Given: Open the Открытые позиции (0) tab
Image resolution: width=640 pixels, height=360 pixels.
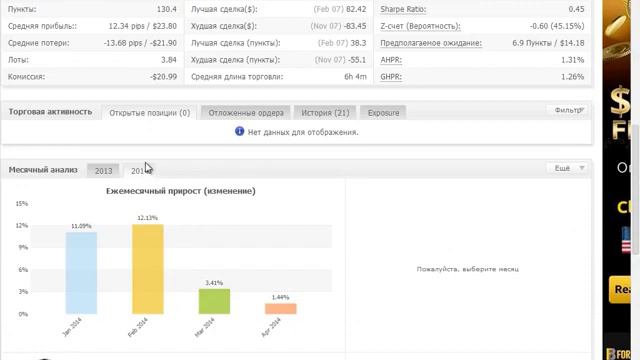Looking at the screenshot, I should (149, 113).
